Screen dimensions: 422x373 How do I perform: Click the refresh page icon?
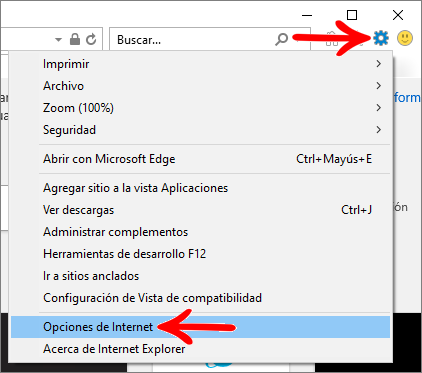coord(91,39)
